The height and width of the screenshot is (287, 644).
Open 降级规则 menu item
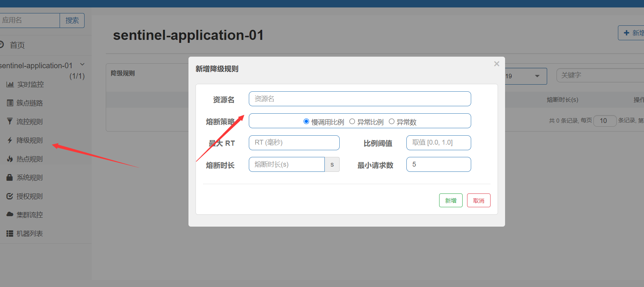[x=30, y=140]
